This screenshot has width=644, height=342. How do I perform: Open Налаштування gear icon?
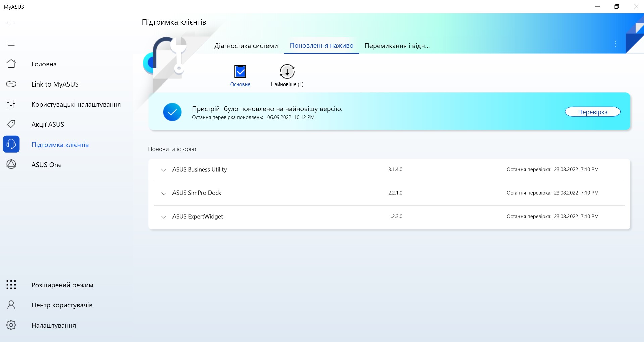coord(11,325)
